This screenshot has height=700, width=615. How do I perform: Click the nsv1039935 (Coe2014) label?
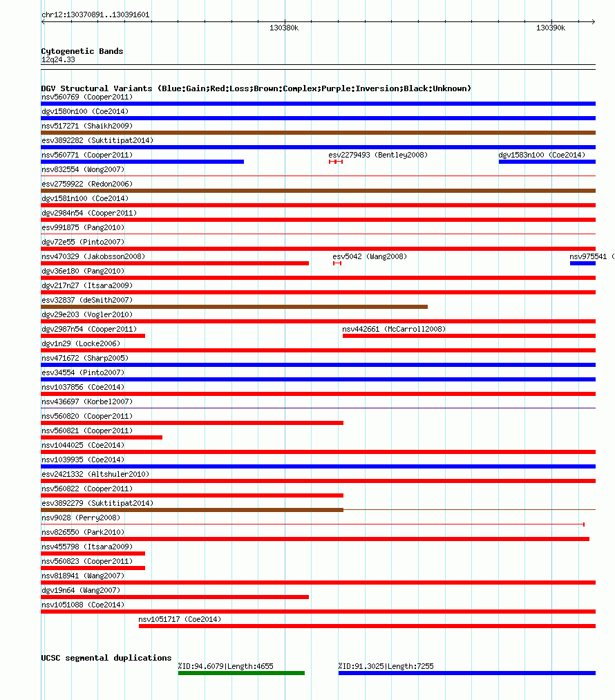pos(83,460)
